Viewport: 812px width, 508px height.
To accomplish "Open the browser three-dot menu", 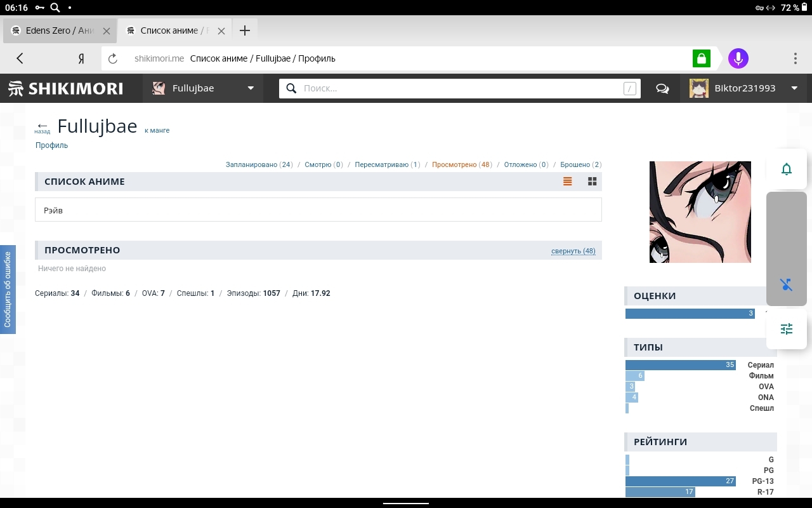I will 795,58.
